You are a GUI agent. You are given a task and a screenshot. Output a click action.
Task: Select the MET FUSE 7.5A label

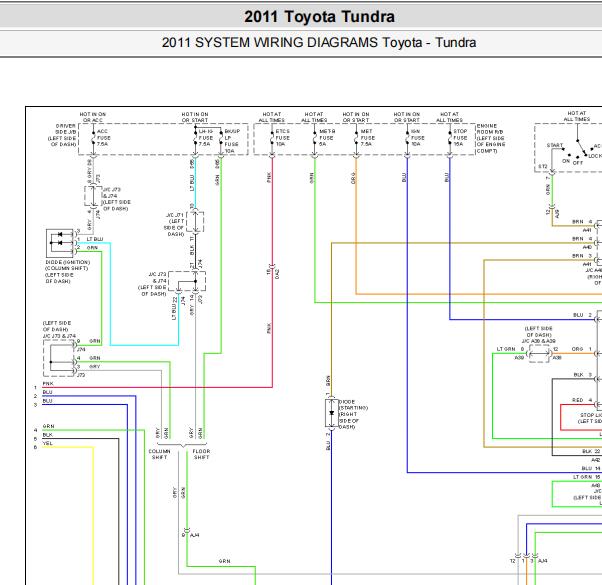coord(367,137)
